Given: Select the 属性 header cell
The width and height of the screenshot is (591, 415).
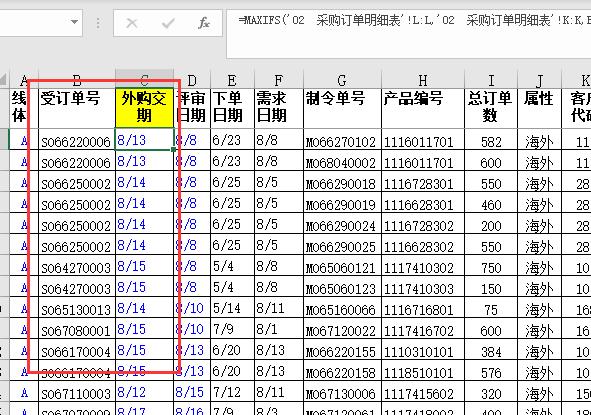Looking at the screenshot, I should point(539,108).
